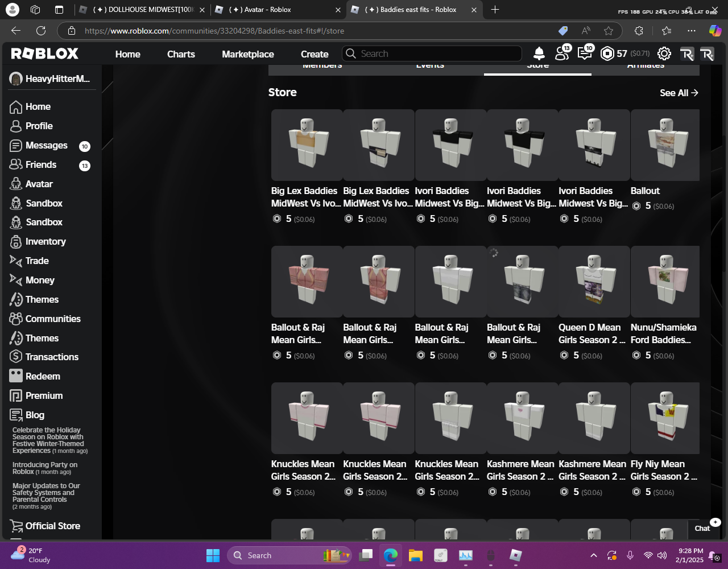This screenshot has width=728, height=569.
Task: Open the Roblox notifications bell
Action: (x=539, y=53)
